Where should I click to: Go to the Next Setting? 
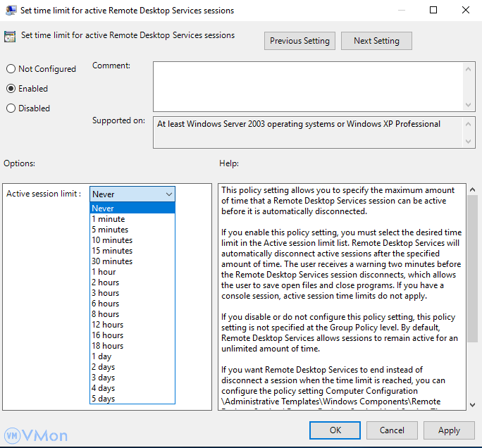(376, 41)
